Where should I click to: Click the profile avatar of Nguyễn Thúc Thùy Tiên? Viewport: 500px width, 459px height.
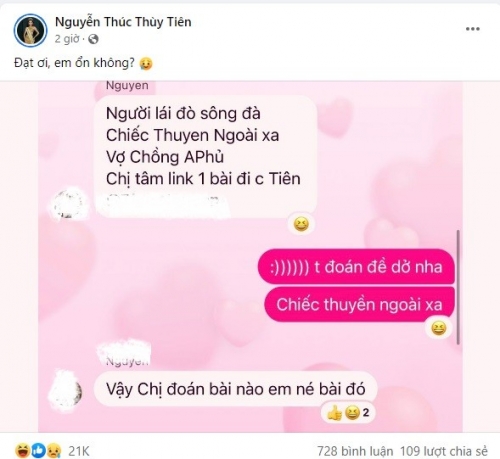pyautogui.click(x=30, y=30)
